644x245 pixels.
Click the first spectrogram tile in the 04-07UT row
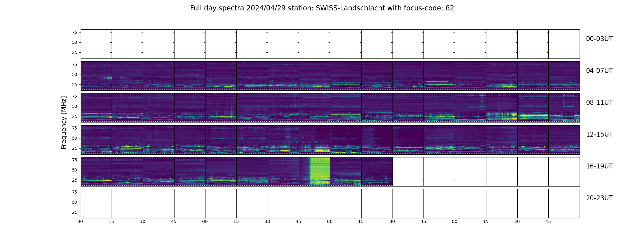click(x=96, y=76)
